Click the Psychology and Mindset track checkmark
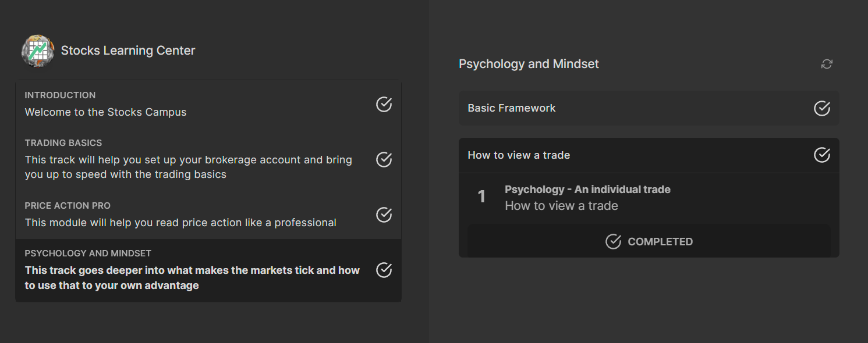The height and width of the screenshot is (343, 868). (x=384, y=270)
